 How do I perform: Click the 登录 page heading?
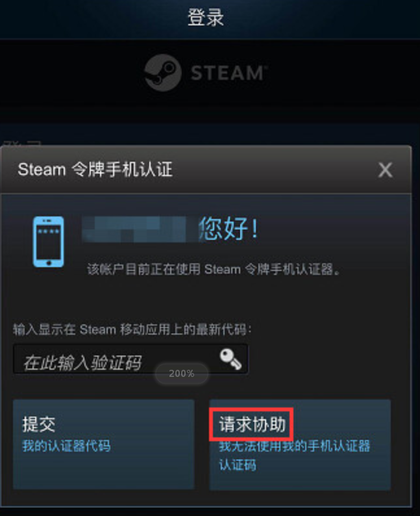[x=206, y=18]
